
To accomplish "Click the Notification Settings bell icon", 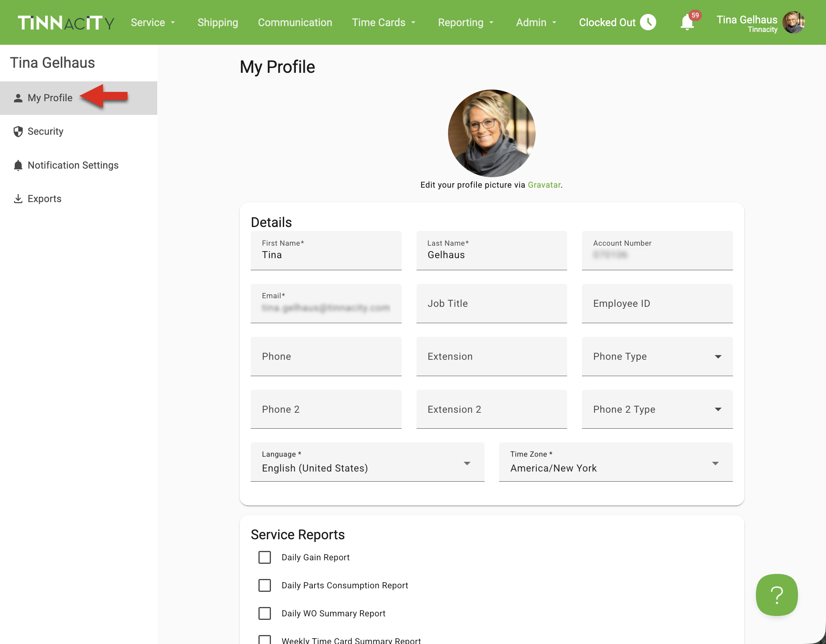I will (18, 165).
